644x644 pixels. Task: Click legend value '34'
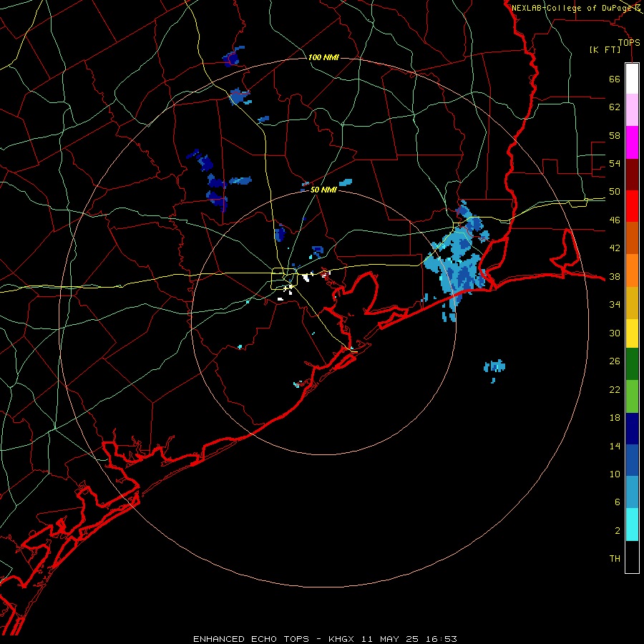click(x=615, y=305)
